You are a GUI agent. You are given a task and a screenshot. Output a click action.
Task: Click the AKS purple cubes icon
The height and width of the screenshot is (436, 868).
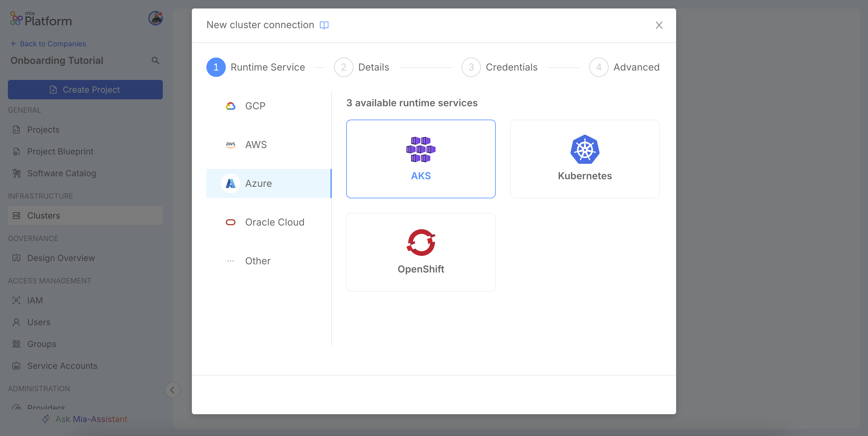pyautogui.click(x=420, y=149)
